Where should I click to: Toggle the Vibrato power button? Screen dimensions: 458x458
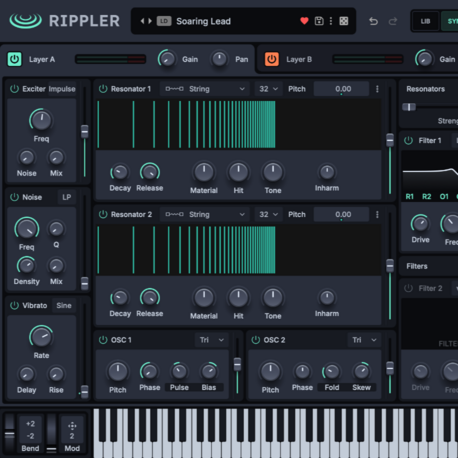[14, 305]
